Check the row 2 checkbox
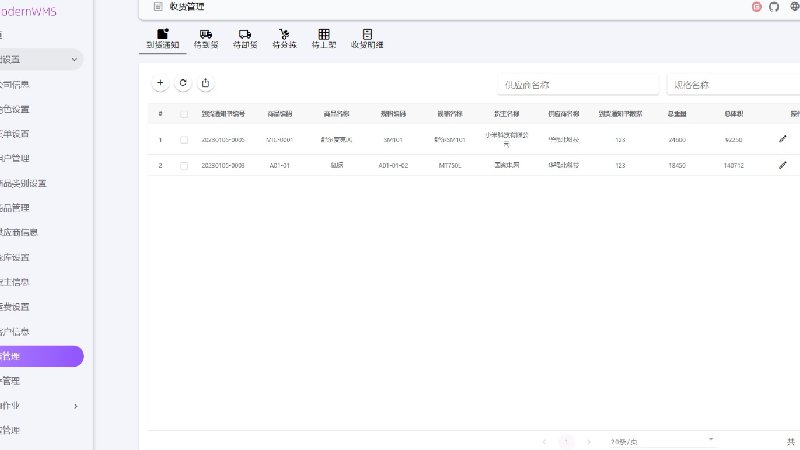This screenshot has width=800, height=450. 184,166
